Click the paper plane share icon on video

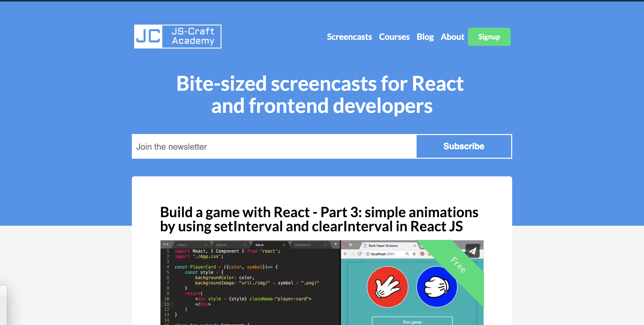[x=472, y=251]
